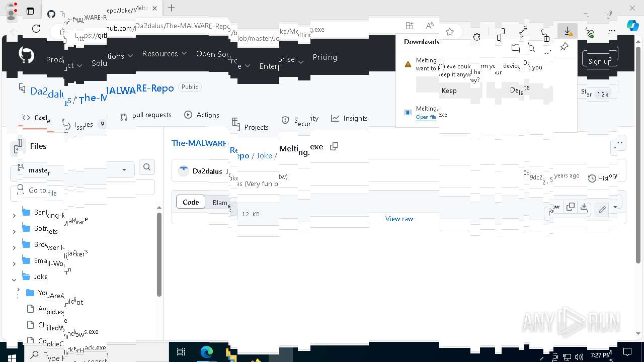The height and width of the screenshot is (362, 644).
Task: Launch Microsoft Edge from taskbar
Action: tap(207, 352)
